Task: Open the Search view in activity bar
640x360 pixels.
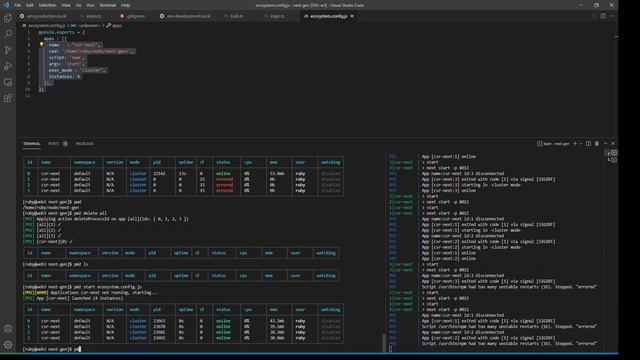Action: pos(8,34)
